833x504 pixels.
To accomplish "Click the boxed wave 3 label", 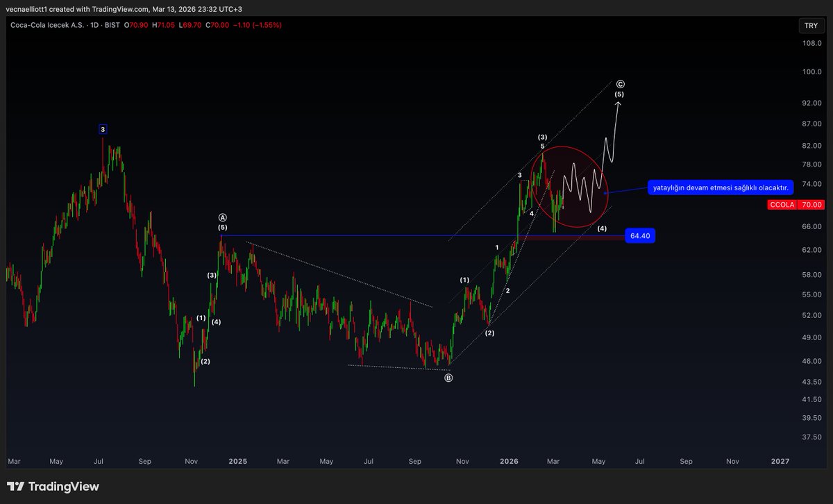I will [103, 129].
